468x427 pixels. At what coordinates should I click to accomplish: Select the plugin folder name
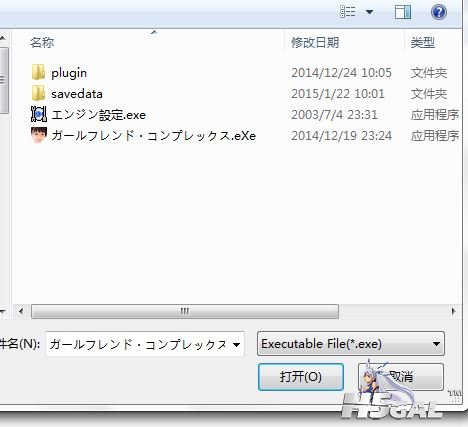click(69, 73)
